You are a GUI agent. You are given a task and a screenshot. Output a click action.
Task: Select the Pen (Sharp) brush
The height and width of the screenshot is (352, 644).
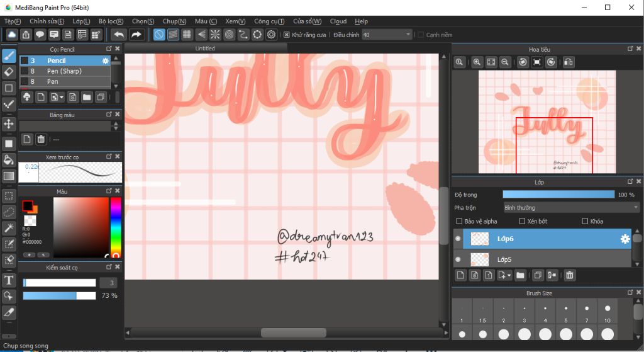(x=65, y=71)
